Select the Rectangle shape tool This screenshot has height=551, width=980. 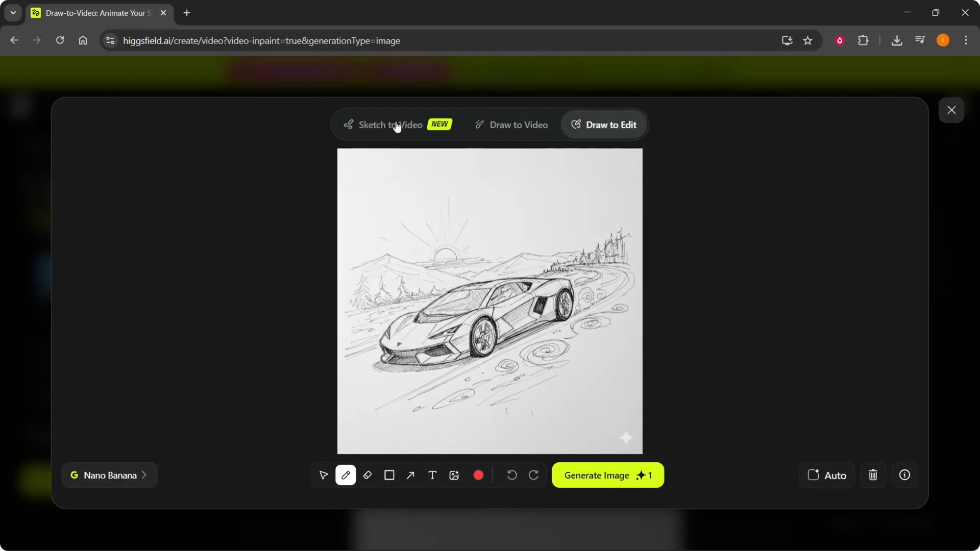[389, 475]
